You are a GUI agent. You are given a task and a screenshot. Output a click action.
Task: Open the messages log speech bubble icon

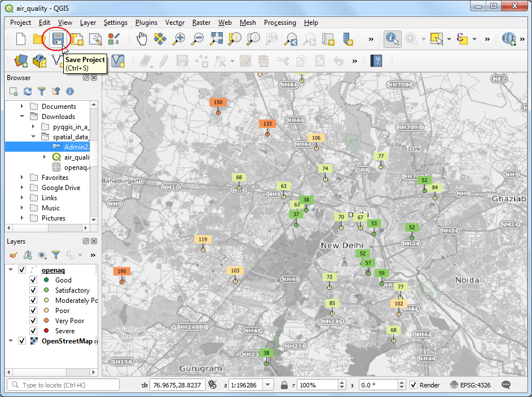[506, 385]
